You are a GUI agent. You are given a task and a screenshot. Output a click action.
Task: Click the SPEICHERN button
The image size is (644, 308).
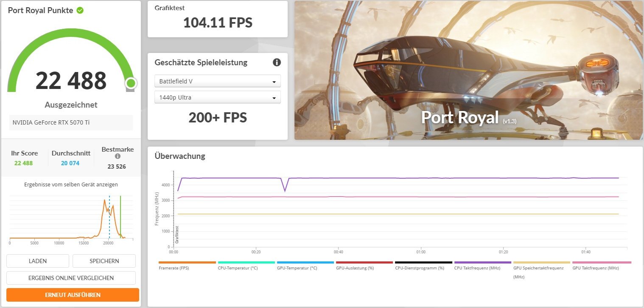(x=104, y=261)
